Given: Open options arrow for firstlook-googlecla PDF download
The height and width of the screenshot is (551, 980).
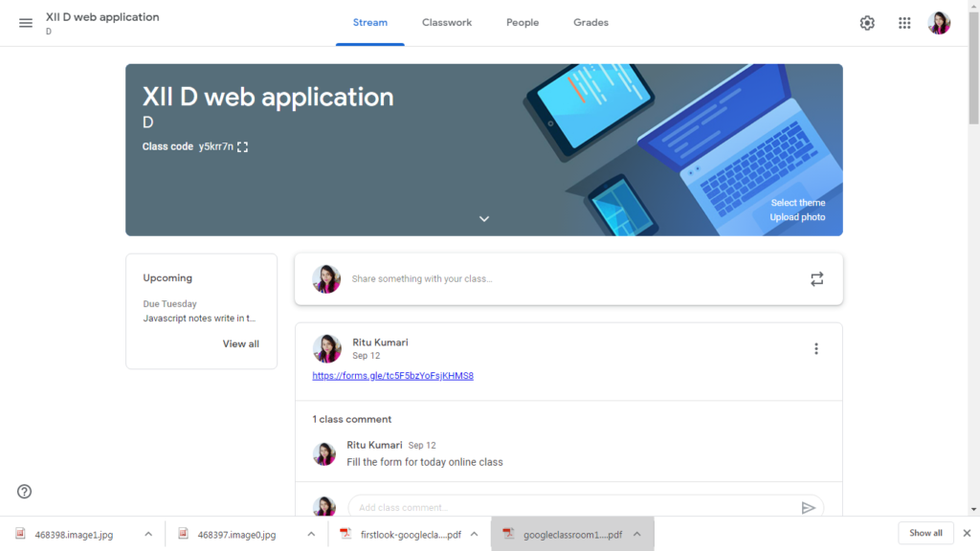Looking at the screenshot, I should pyautogui.click(x=475, y=534).
